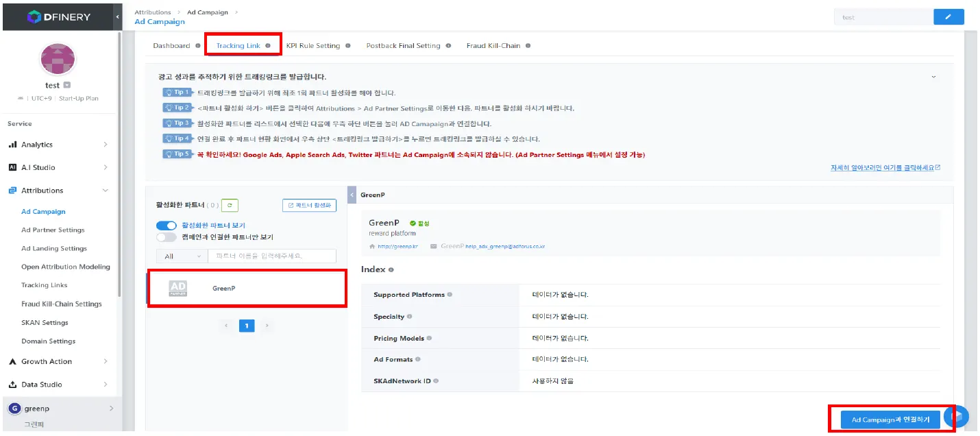Collapse the left sidebar with arrow button
980x436 pixels.
tap(117, 16)
